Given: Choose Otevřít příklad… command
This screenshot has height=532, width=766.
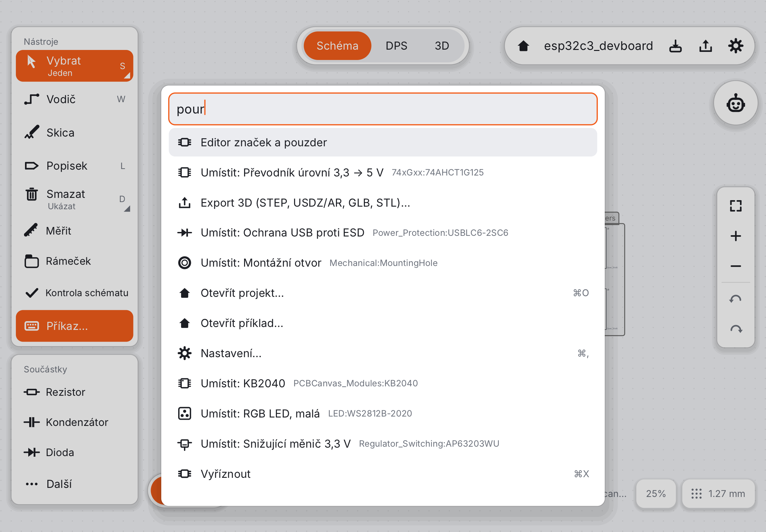Looking at the screenshot, I should (383, 323).
